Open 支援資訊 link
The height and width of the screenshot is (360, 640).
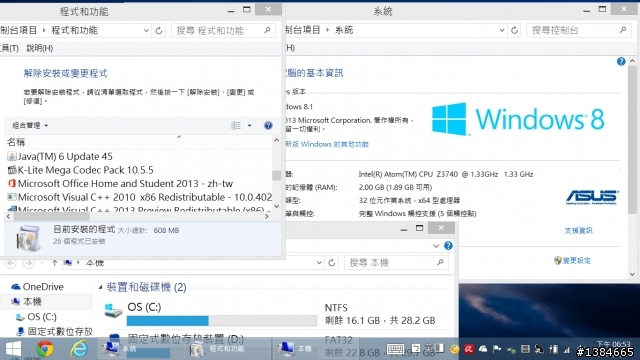tap(578, 231)
